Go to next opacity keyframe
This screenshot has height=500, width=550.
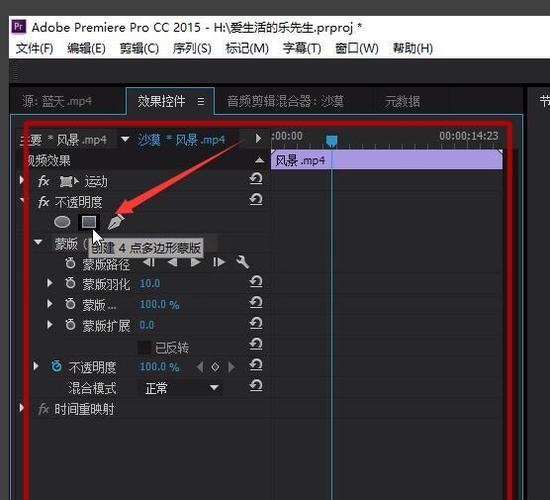click(x=231, y=367)
